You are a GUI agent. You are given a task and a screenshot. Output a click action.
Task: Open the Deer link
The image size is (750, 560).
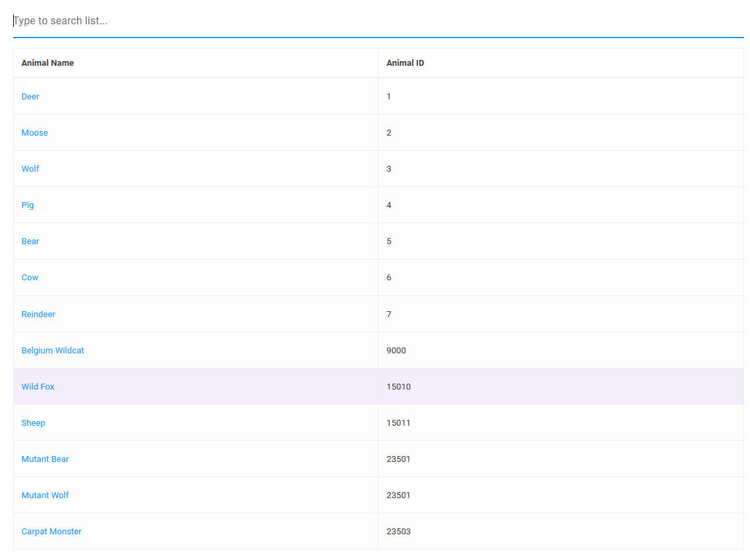[30, 97]
